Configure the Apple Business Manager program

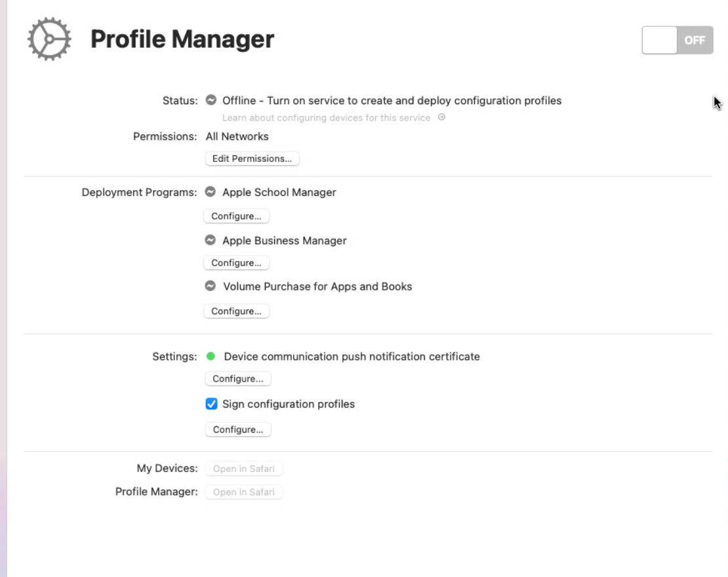[x=236, y=263]
